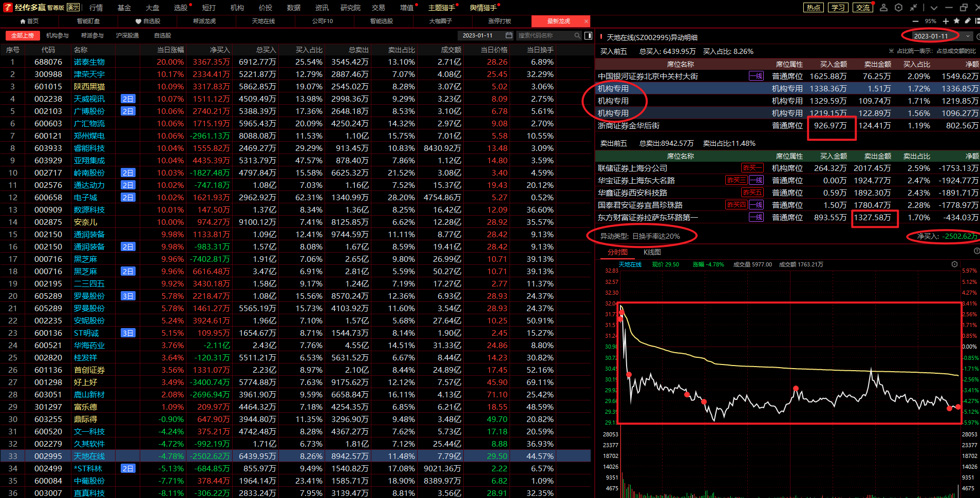Click the 昨买五 tag on 华鑫证券 row

pos(752,193)
